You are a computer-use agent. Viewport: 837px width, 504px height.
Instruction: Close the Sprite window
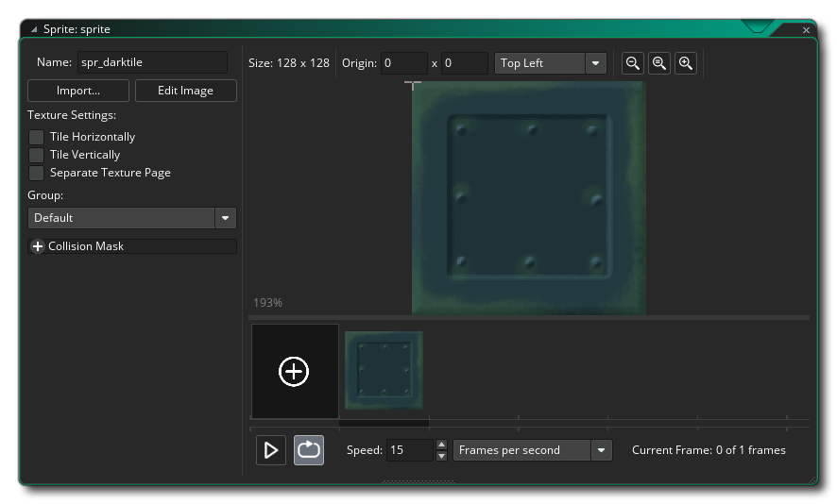tap(806, 30)
